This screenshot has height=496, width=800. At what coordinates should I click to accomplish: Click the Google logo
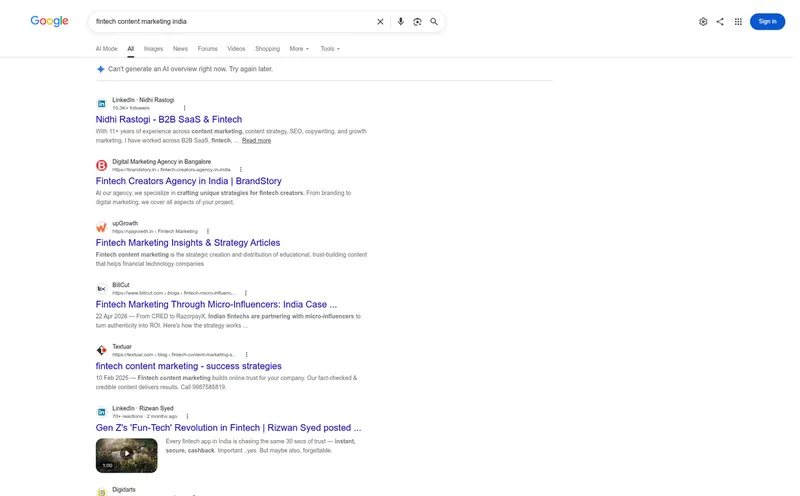(x=49, y=21)
